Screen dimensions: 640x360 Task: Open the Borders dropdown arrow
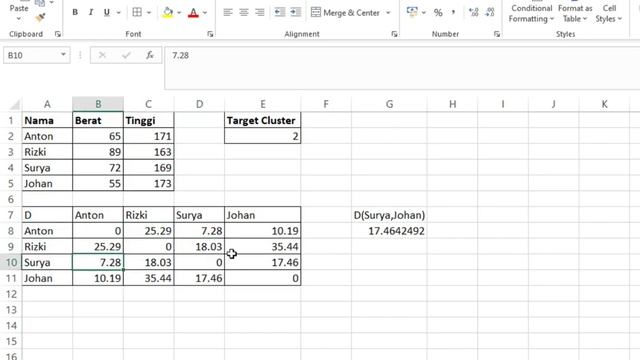click(149, 13)
